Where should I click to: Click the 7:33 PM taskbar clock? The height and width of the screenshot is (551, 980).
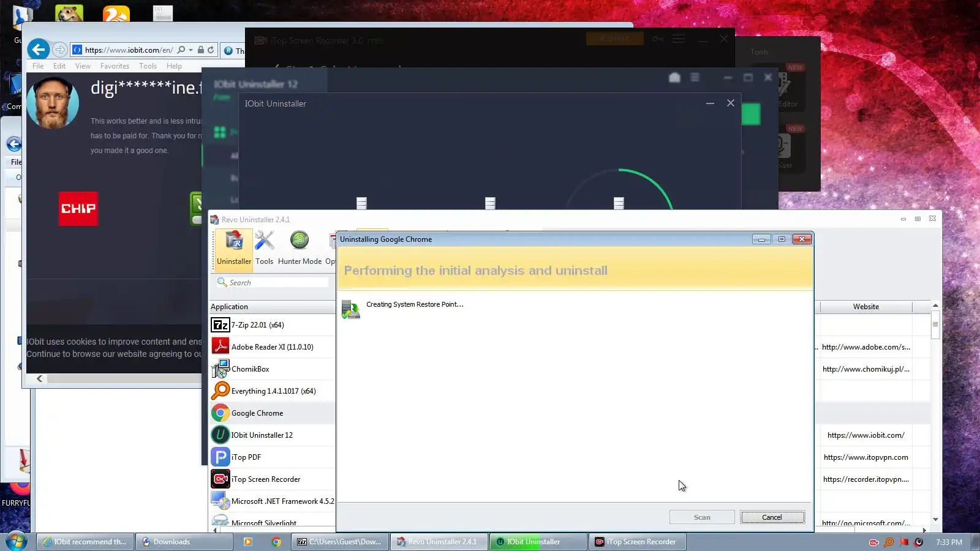tap(949, 542)
